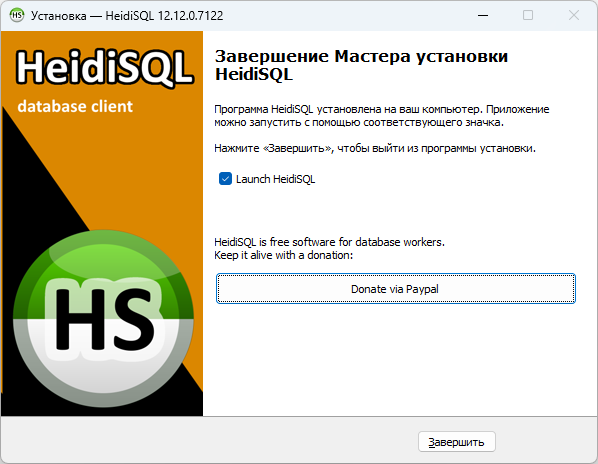Click the Программа HeidiSQL установлена paragraph
Image resolution: width=598 pixels, height=464 pixels.
(381, 116)
